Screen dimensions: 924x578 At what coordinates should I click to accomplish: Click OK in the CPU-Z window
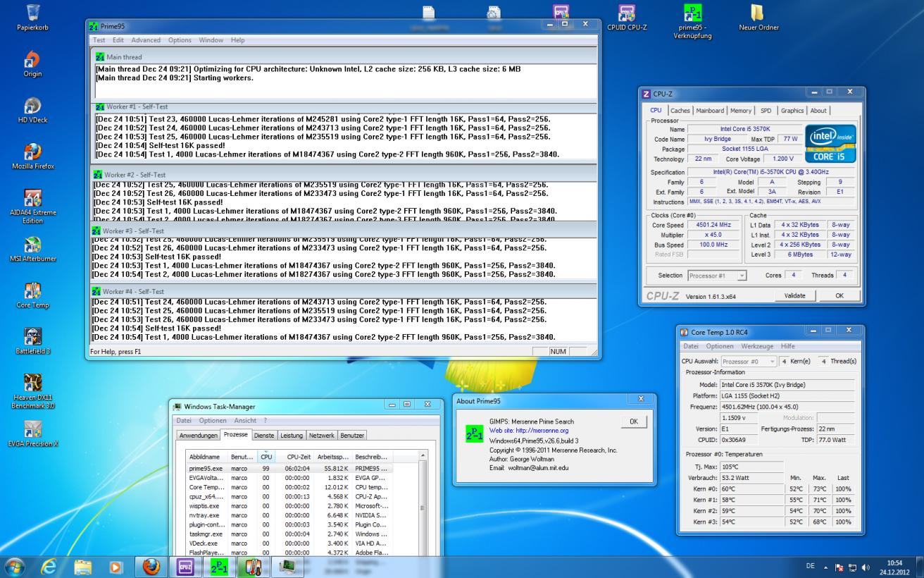tap(839, 296)
